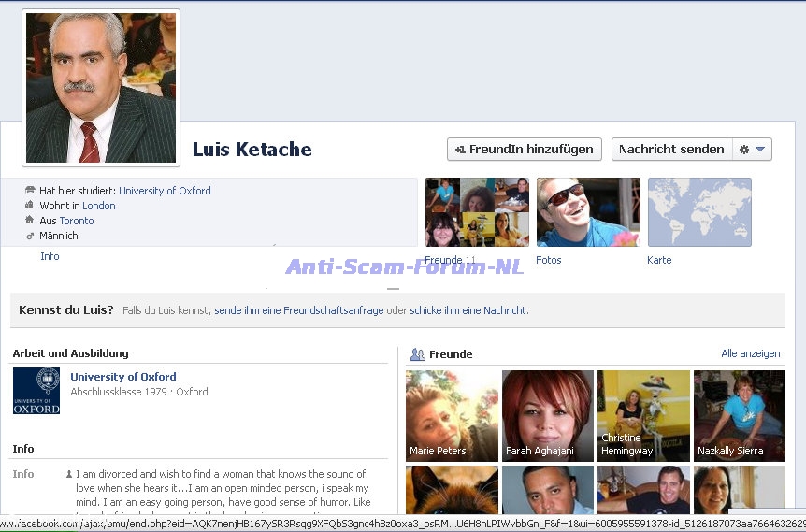The image size is (806, 532).
Task: Open the Karte world map tile
Action: tap(698, 212)
